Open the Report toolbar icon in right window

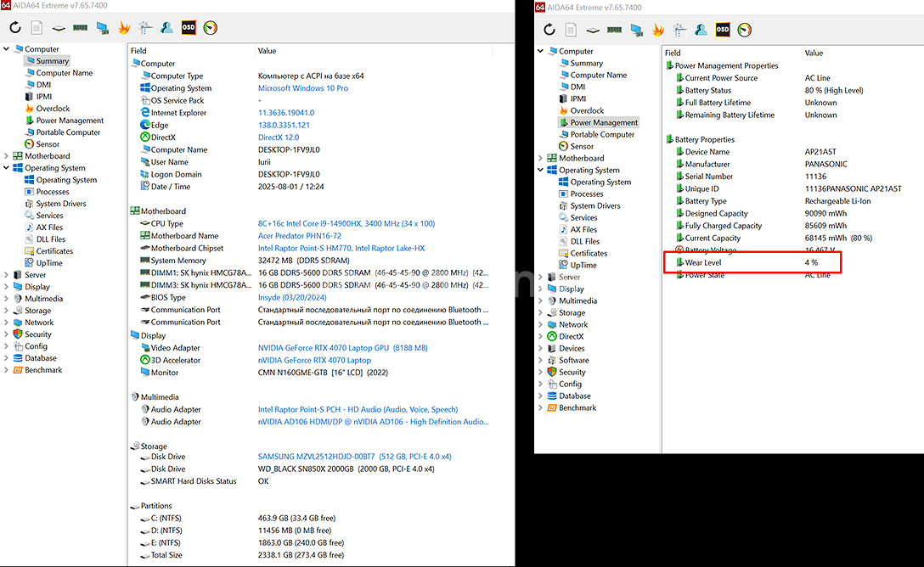click(x=571, y=30)
